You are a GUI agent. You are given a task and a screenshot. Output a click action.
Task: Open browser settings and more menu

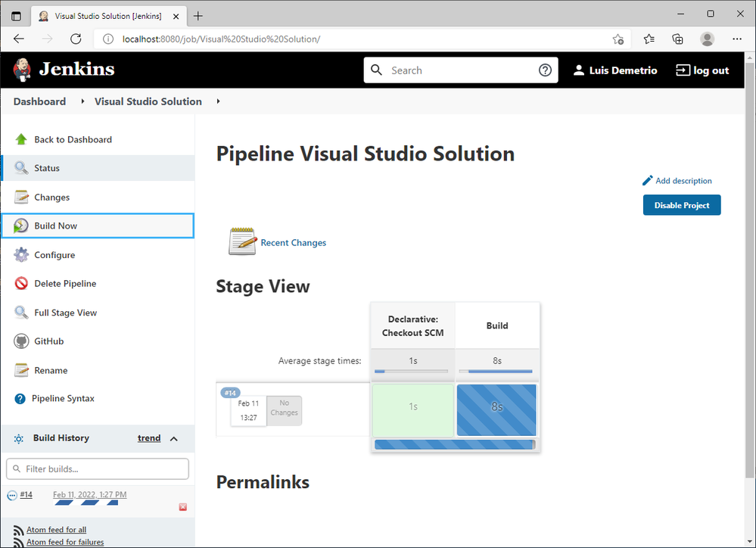click(x=737, y=39)
